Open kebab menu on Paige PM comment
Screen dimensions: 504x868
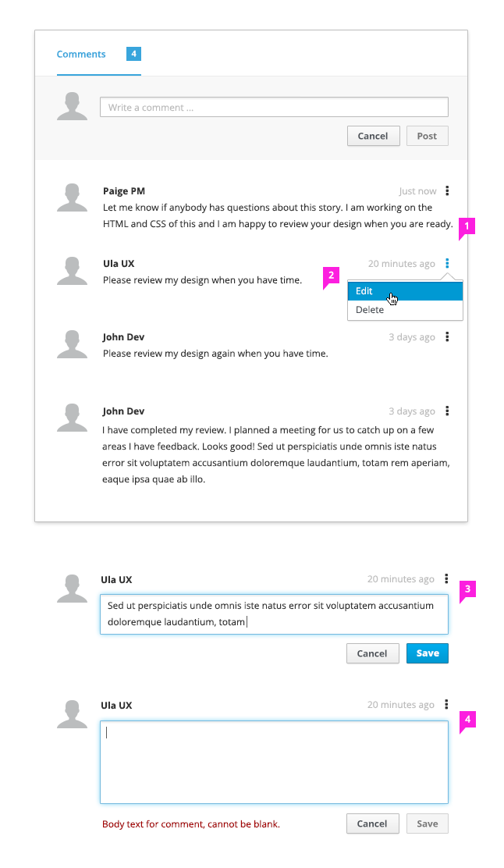pyautogui.click(x=447, y=191)
